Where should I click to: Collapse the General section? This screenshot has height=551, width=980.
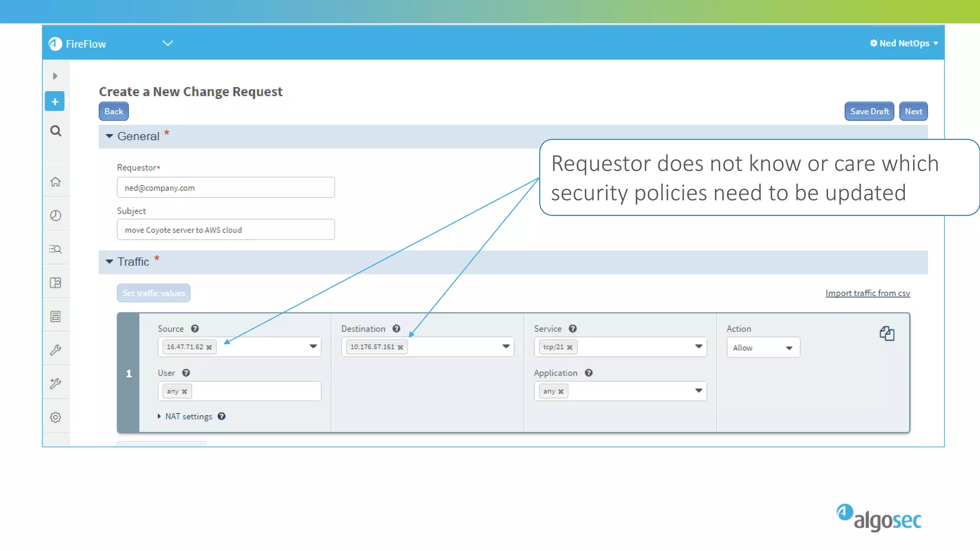click(109, 136)
